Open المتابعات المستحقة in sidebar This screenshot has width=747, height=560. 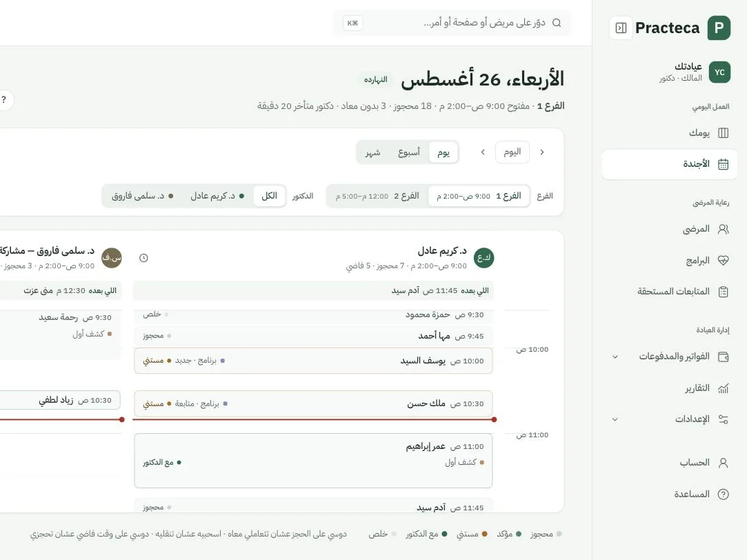click(669, 292)
